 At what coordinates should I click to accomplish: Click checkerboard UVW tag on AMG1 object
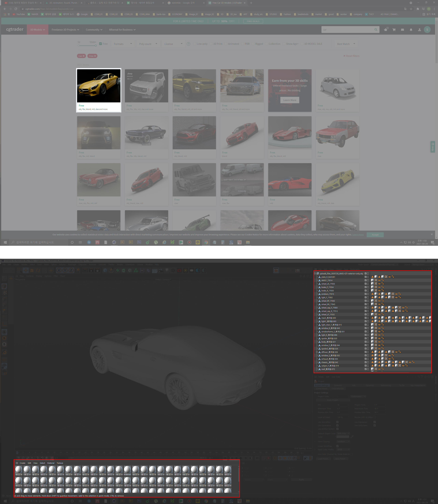[376, 280]
